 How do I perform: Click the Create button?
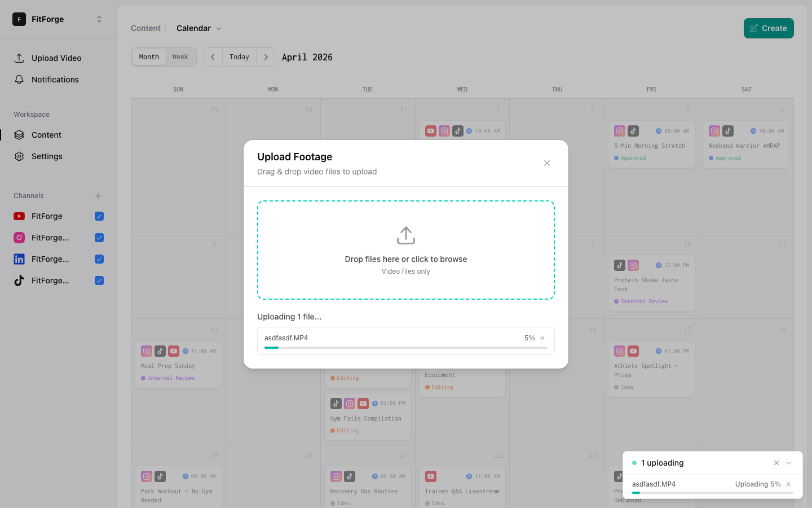tap(769, 28)
